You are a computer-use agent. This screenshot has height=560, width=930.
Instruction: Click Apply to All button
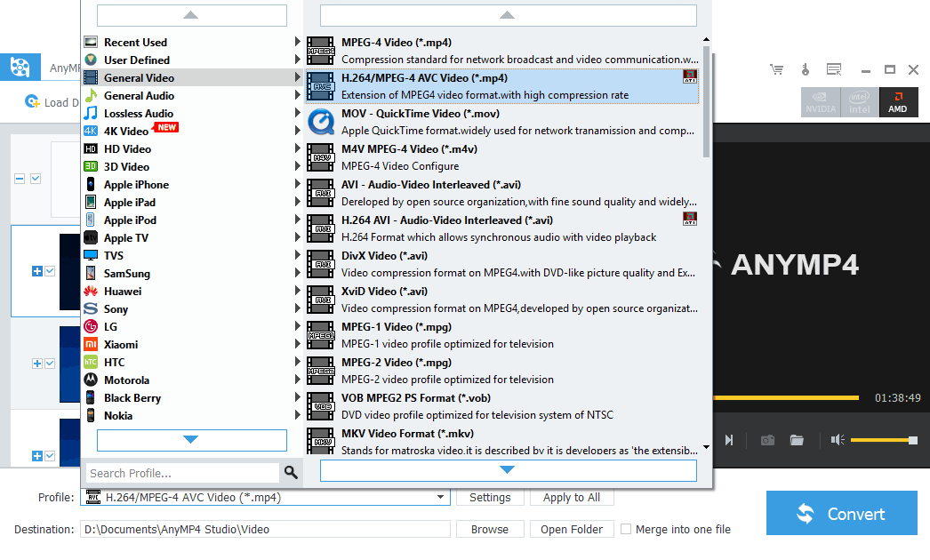pyautogui.click(x=572, y=498)
